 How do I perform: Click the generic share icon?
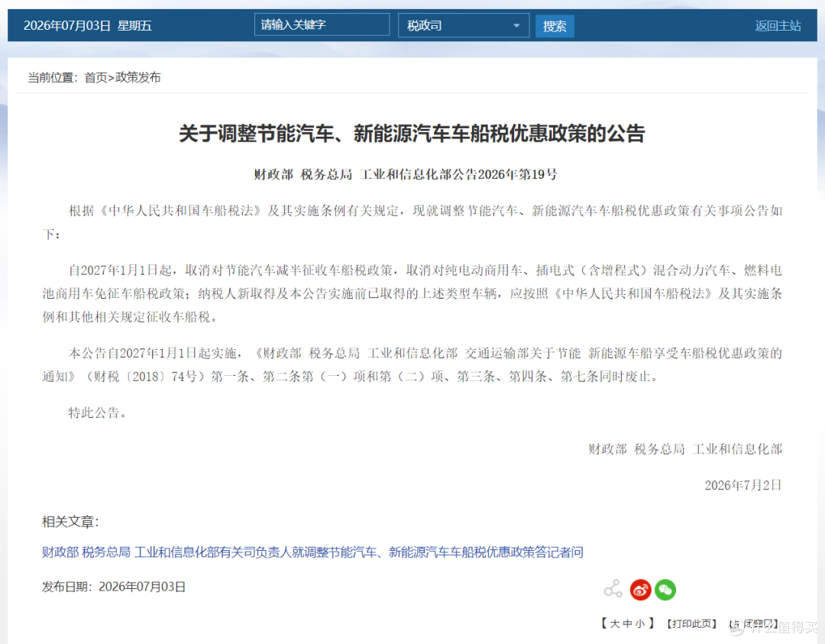(613, 589)
